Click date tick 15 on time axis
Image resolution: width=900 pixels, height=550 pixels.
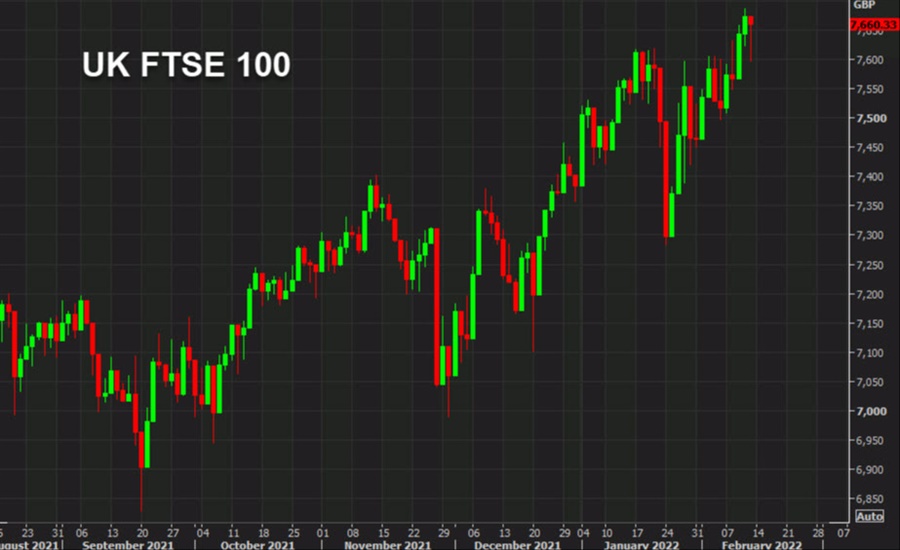[x=383, y=533]
